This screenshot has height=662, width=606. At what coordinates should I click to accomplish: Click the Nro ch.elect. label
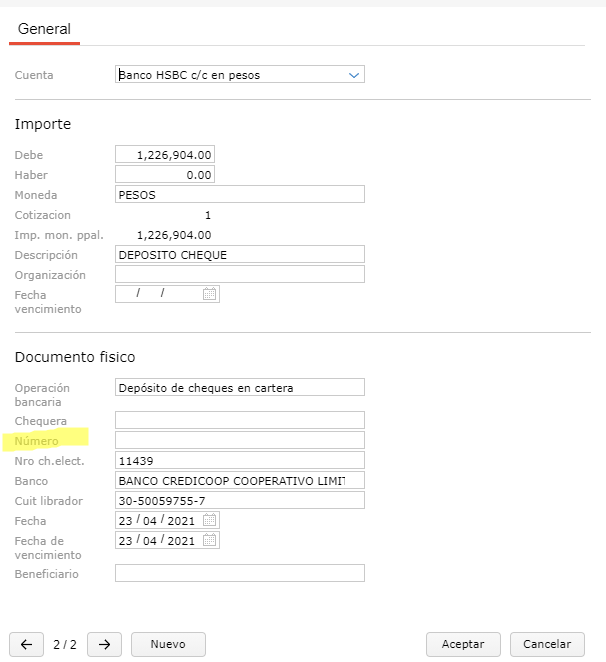tap(49, 461)
